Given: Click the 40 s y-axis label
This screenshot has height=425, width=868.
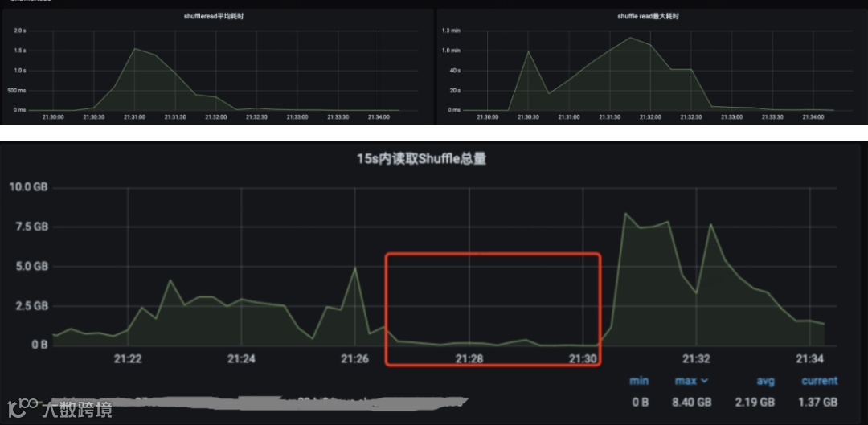Looking at the screenshot, I should [x=454, y=70].
